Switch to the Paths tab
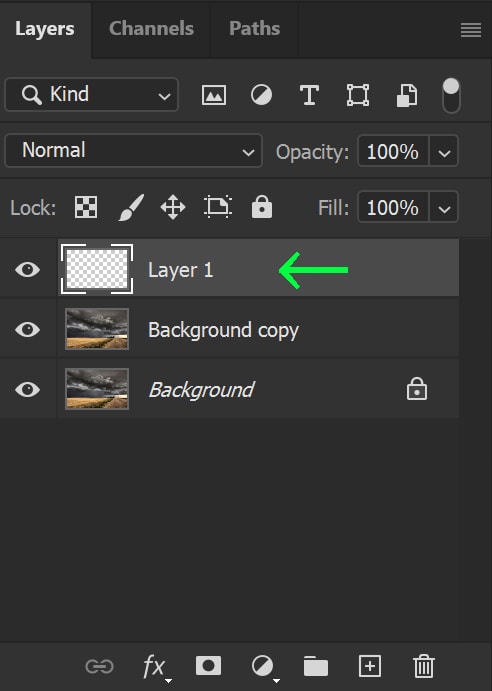This screenshot has width=492, height=691. click(x=254, y=28)
